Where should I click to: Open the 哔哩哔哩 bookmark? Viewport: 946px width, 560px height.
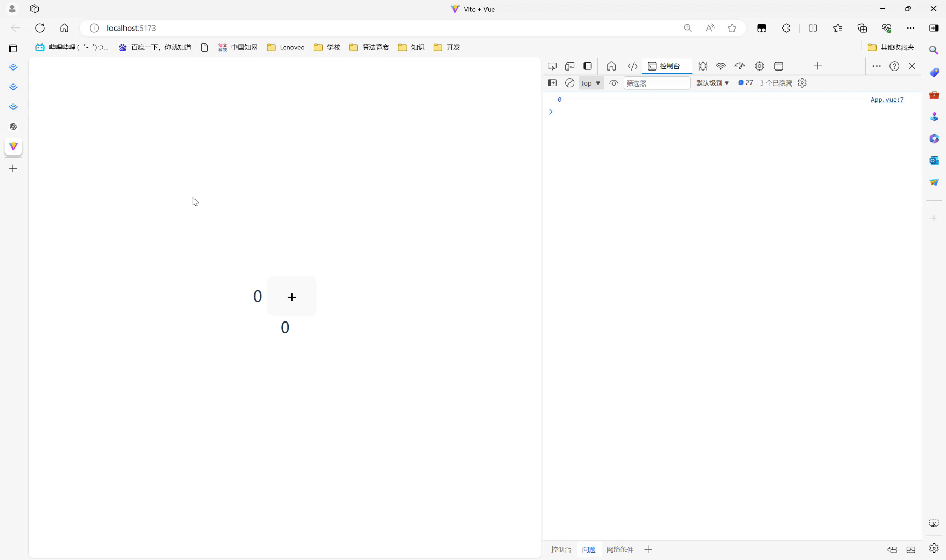(72, 47)
